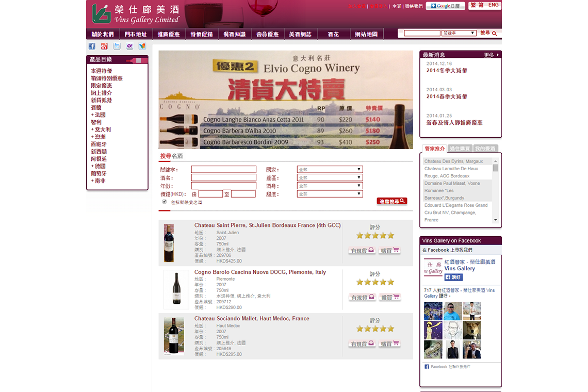Open the Cogno Barolo bottle thumbnail

tap(176, 289)
